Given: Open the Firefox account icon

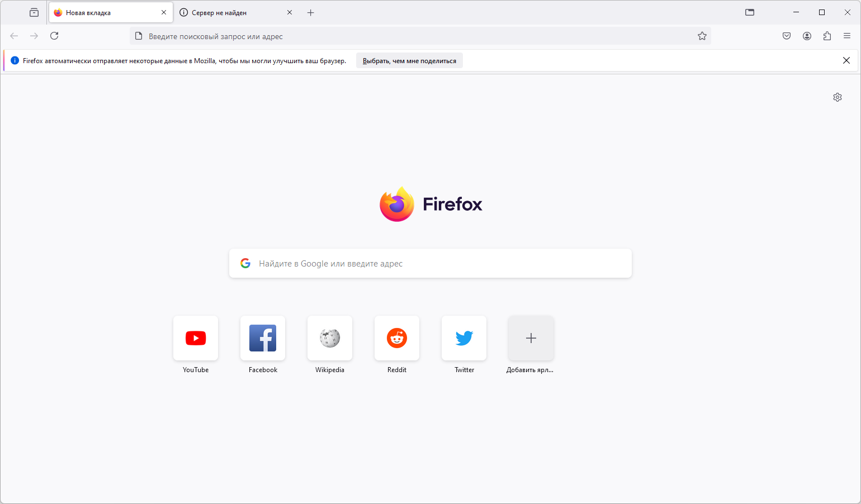Looking at the screenshot, I should coord(807,36).
